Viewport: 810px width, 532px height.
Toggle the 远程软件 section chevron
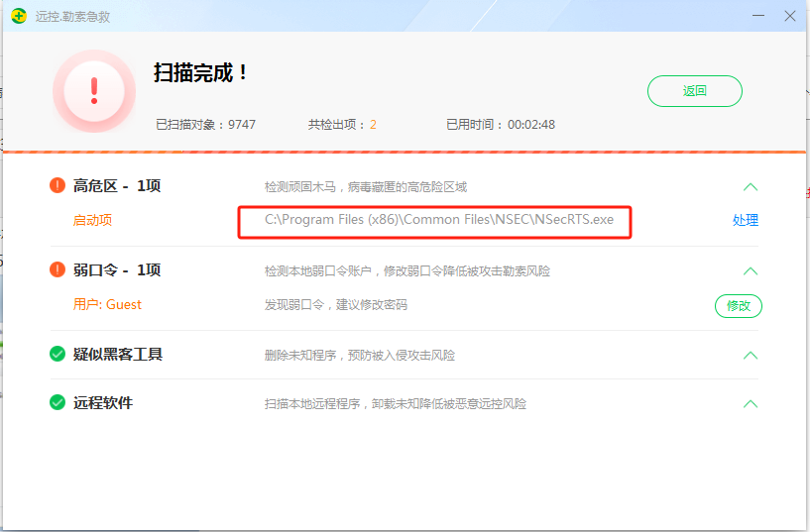click(x=751, y=404)
